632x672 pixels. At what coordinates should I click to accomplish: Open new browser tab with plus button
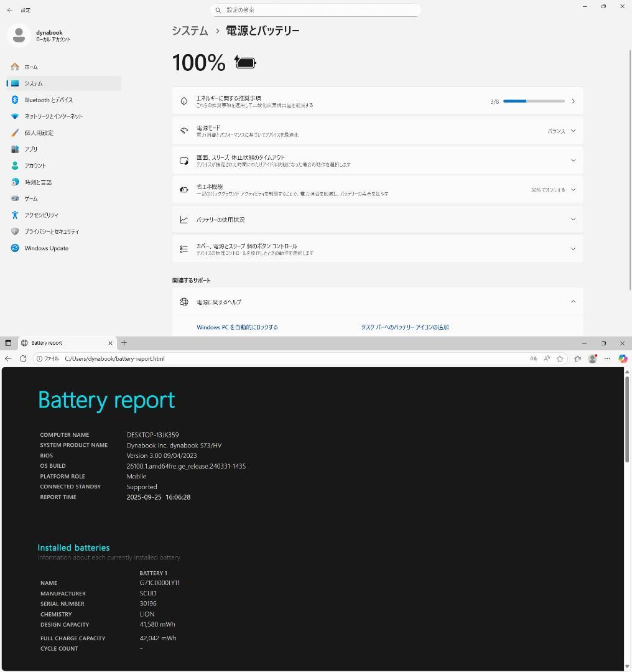click(x=124, y=343)
